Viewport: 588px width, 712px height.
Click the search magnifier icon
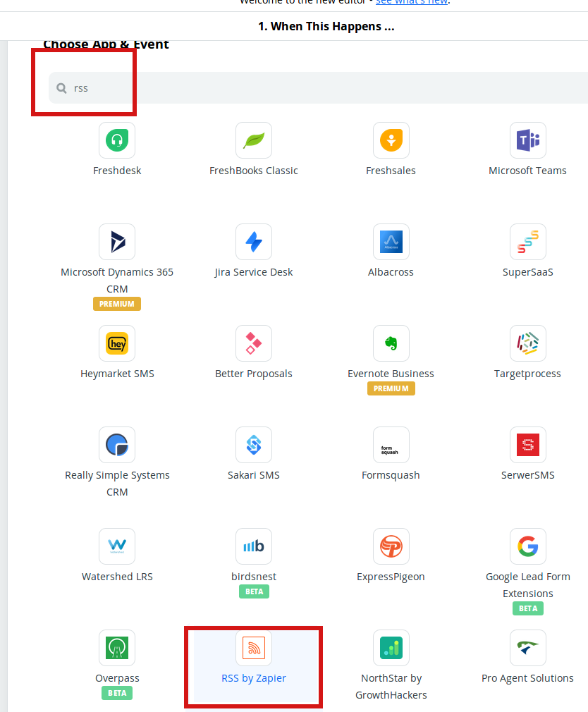(x=61, y=88)
